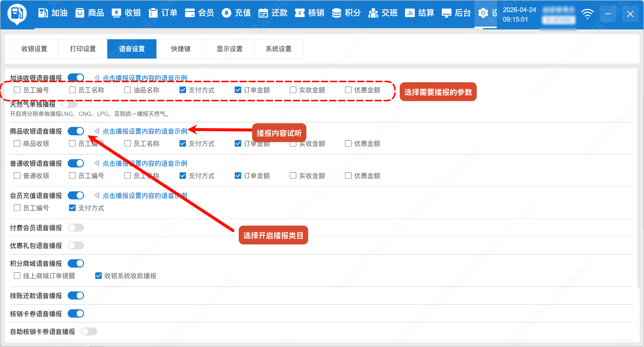Open the settings gear icon
Screen dimensions: 644x347
483,13
